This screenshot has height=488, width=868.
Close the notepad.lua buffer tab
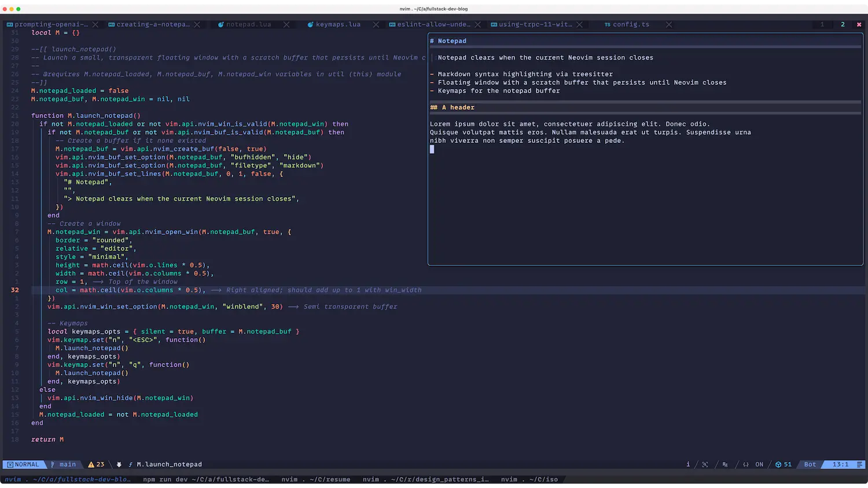pos(286,25)
